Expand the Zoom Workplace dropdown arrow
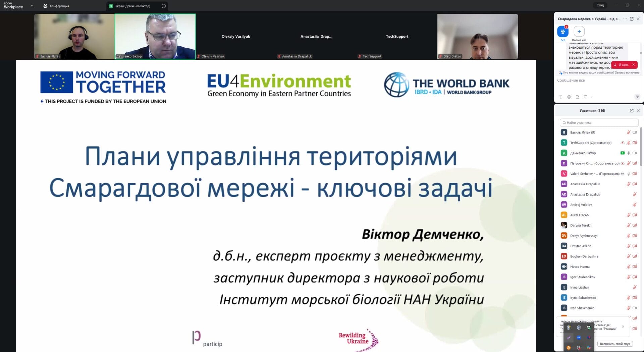The height and width of the screenshot is (352, 644). [32, 6]
